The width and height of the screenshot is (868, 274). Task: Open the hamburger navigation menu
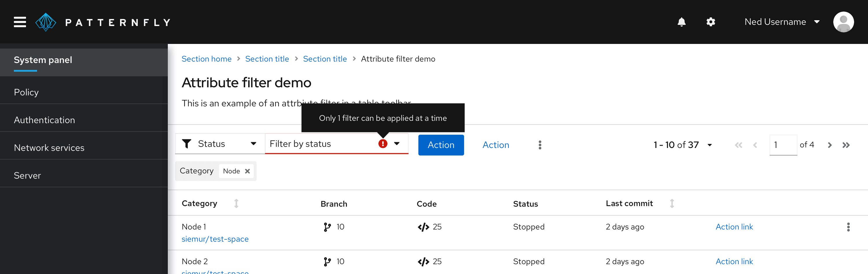coord(20,22)
